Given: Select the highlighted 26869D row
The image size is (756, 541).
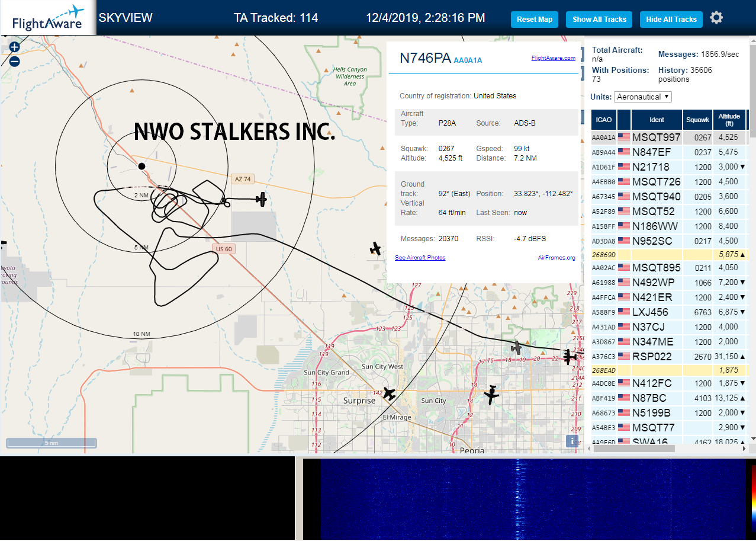Looking at the screenshot, I should pyautogui.click(x=669, y=255).
